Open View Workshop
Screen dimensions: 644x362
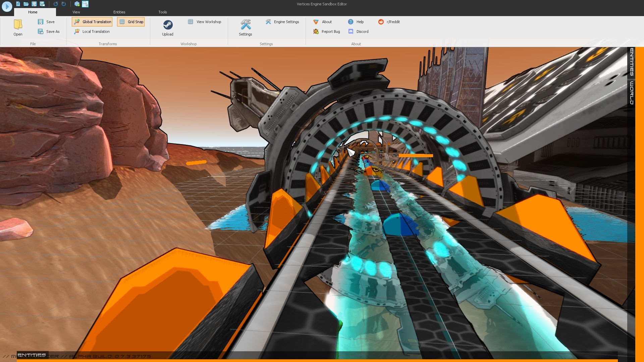pyautogui.click(x=204, y=22)
